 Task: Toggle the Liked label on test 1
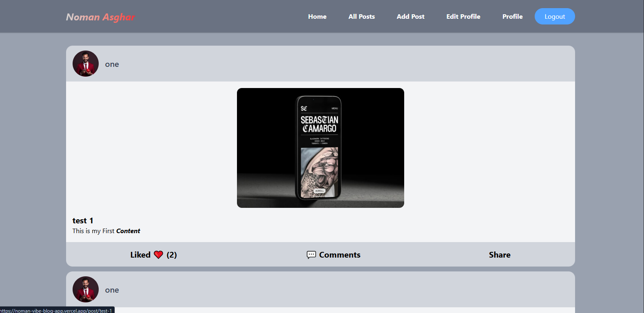[x=140, y=255]
